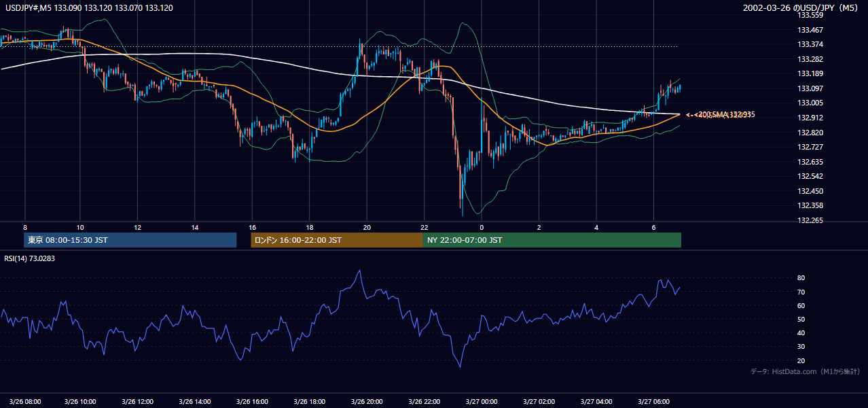Click price axis label 133.189
The height and width of the screenshot is (408, 868).
(810, 73)
